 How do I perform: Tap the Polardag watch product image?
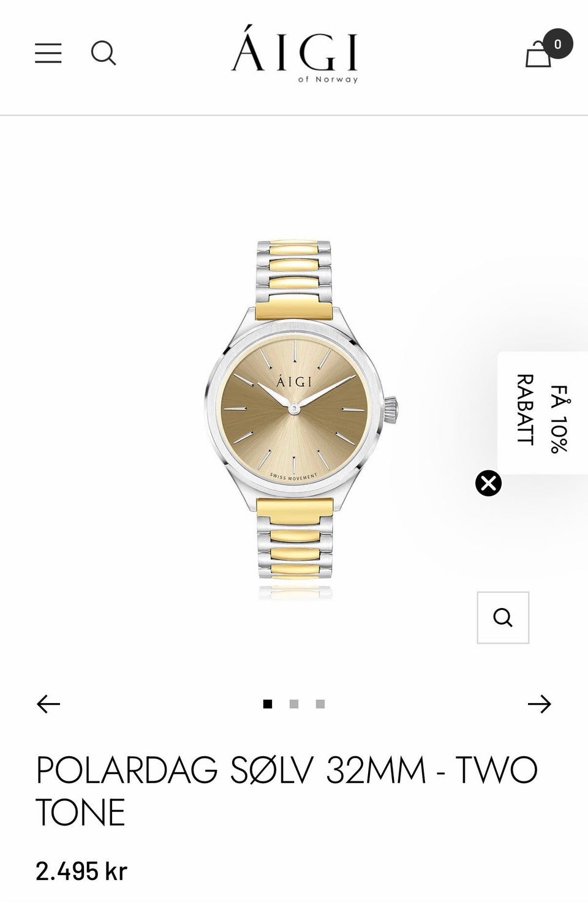coord(300,419)
